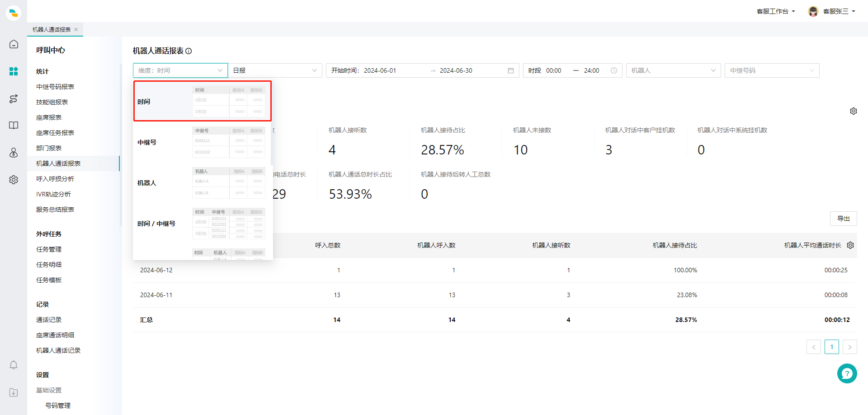Open 任务模板 in sidebar
Image resolution: width=868 pixels, height=415 pixels.
click(49, 280)
